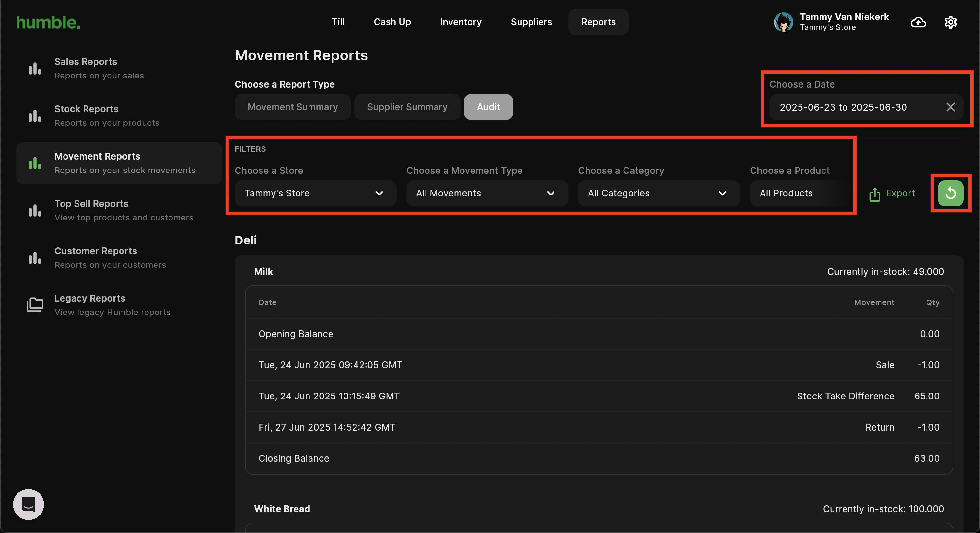Click the Stock Reports bar chart icon

tap(35, 116)
